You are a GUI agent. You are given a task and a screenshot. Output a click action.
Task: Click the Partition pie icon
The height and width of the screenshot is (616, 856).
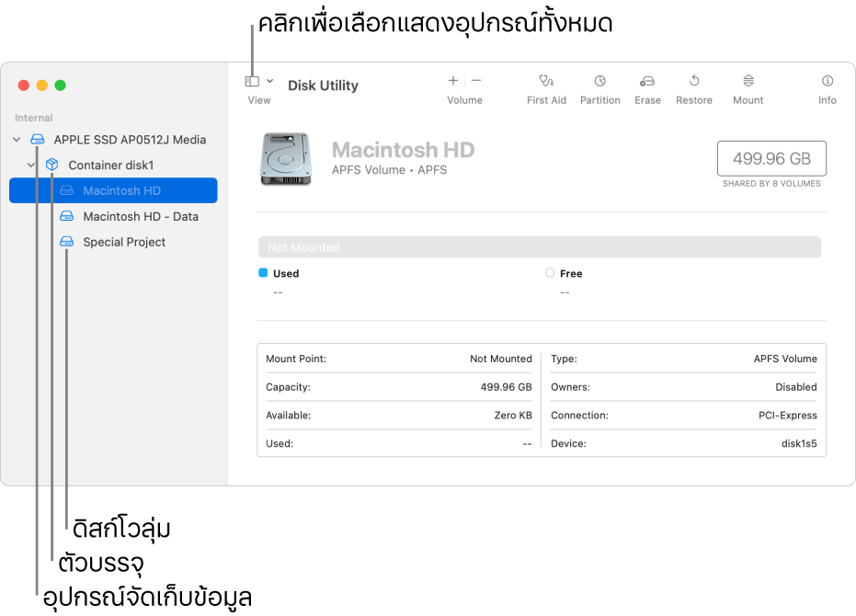(x=600, y=81)
